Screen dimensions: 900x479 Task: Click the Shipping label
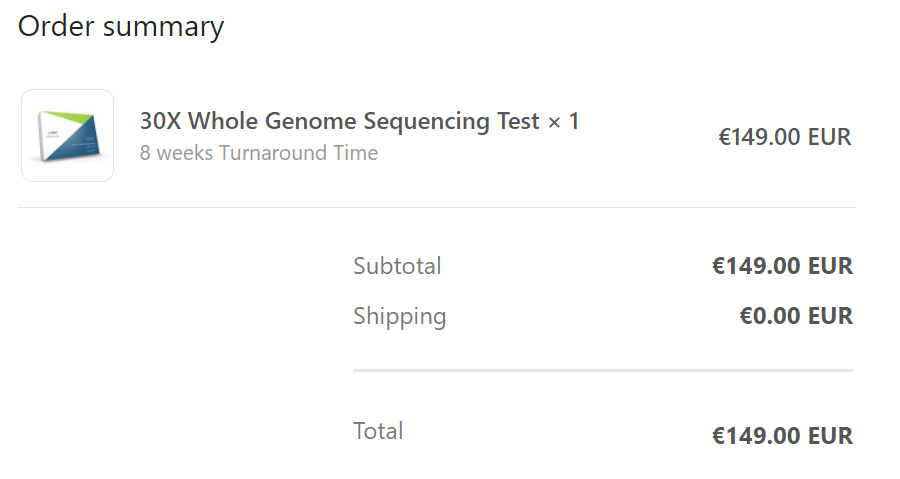click(x=400, y=317)
